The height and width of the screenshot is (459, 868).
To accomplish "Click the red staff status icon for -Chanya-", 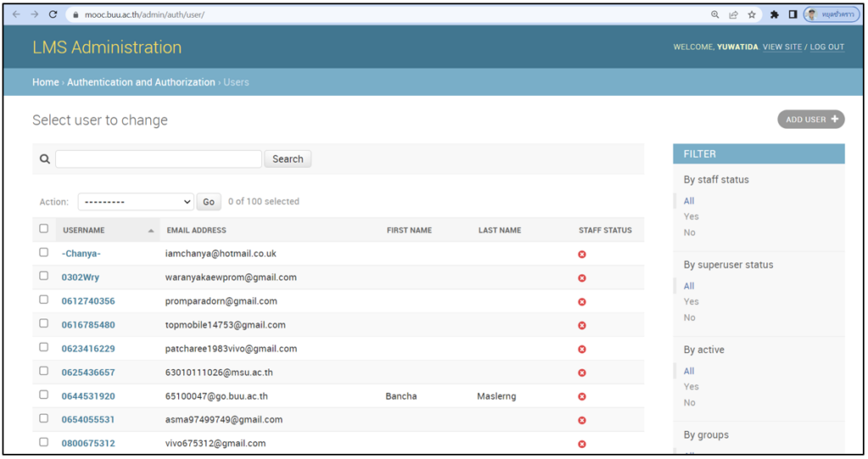I will pyautogui.click(x=581, y=254).
